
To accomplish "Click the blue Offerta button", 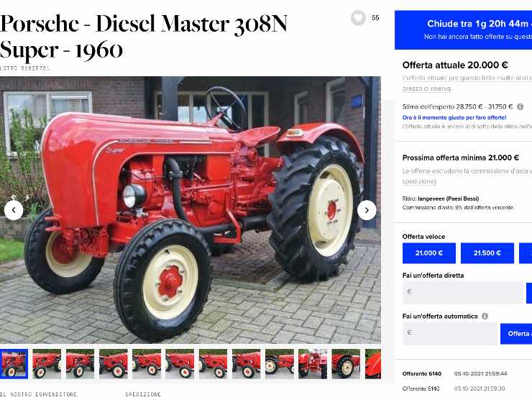I will [516, 333].
